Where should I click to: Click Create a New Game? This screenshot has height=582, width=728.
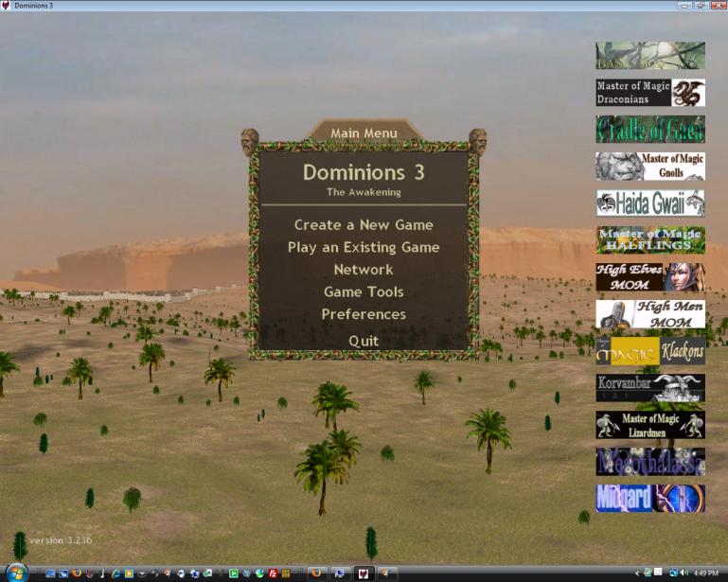[364, 225]
